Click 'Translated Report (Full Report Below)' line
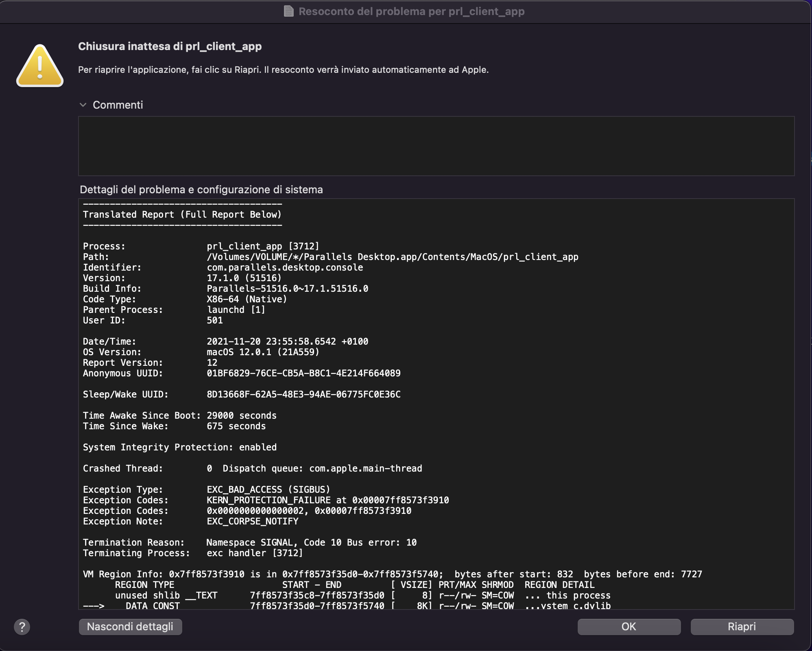The height and width of the screenshot is (651, 812). (182, 214)
